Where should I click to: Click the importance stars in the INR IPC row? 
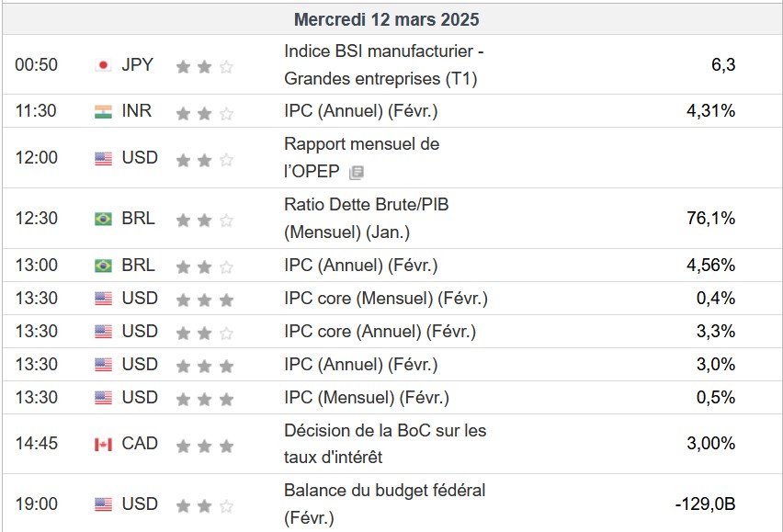click(204, 113)
